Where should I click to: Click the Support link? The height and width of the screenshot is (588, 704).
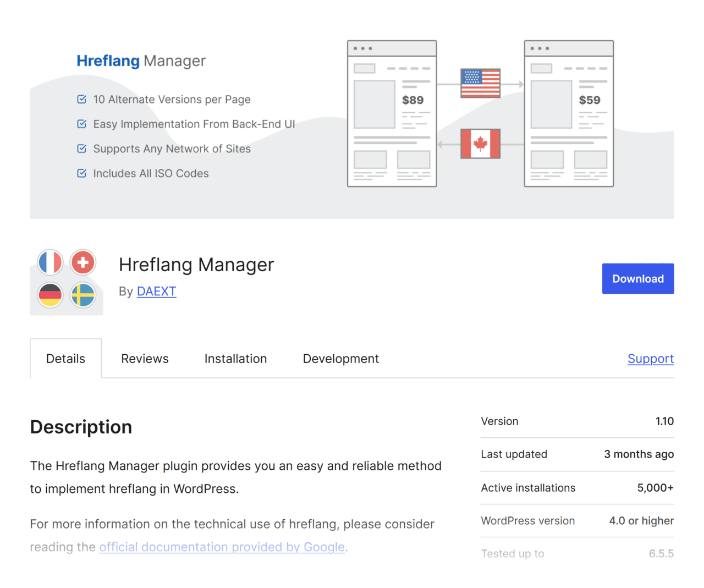click(x=651, y=358)
